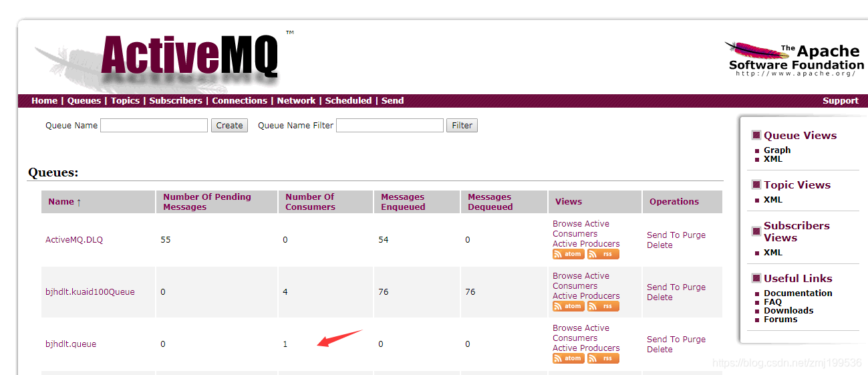Purge the bjhdlt.kuaid100Queue queue

[694, 287]
